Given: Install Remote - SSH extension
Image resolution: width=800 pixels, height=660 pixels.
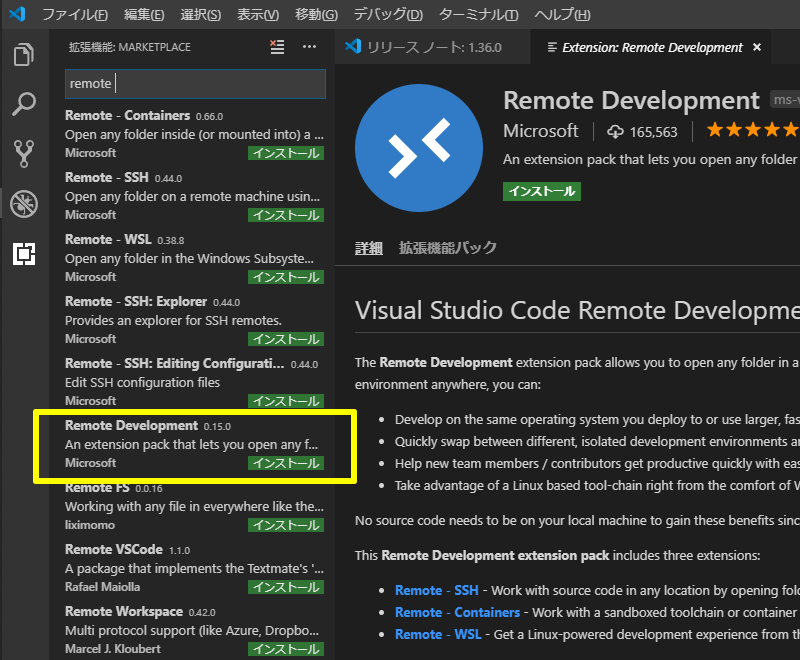Looking at the screenshot, I should pyautogui.click(x=286, y=215).
